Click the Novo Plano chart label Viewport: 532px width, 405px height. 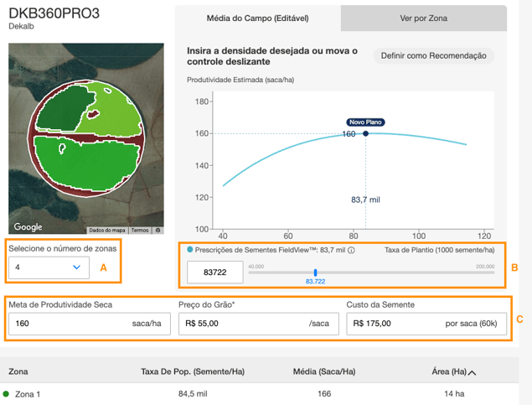tap(365, 122)
